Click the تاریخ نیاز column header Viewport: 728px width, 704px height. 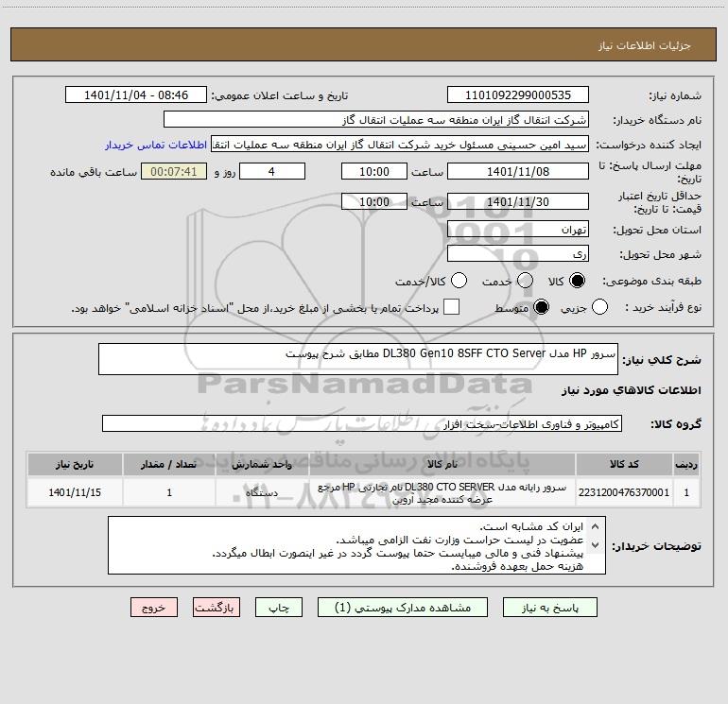(x=75, y=464)
